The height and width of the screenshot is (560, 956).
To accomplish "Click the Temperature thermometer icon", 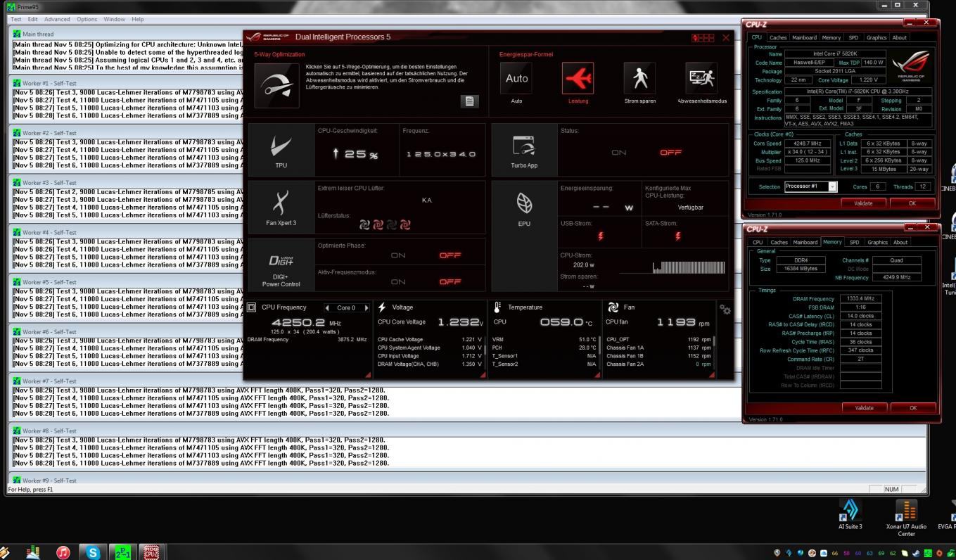I will pos(497,307).
